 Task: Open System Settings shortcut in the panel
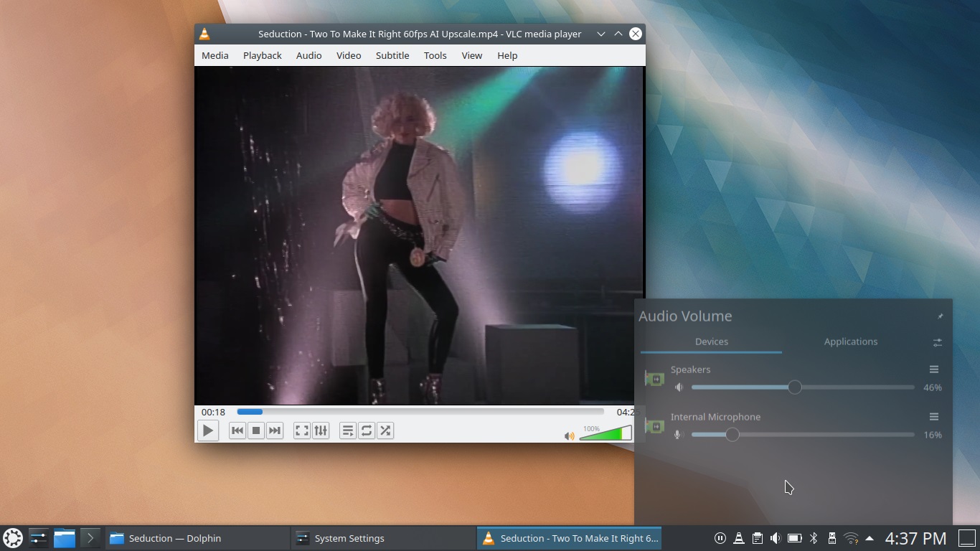[x=38, y=538]
